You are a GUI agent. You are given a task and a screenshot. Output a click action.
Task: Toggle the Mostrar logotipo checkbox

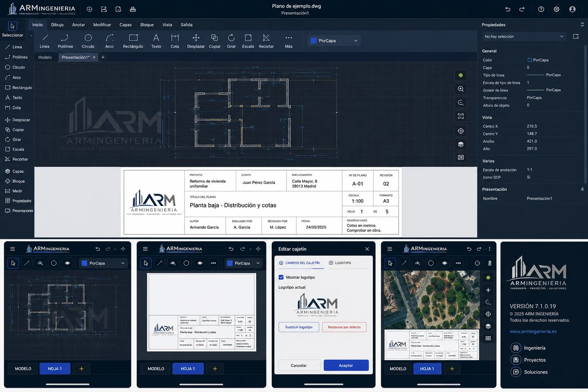coord(281,277)
